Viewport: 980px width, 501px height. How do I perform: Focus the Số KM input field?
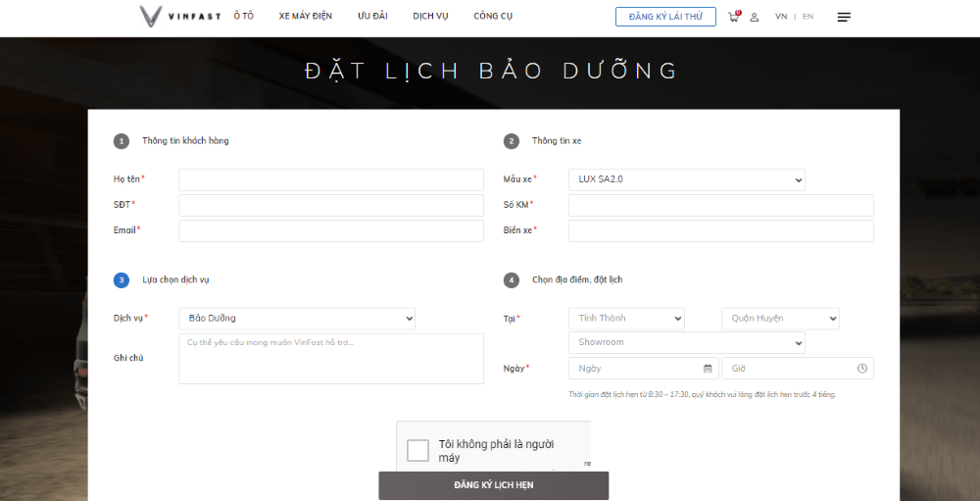[721, 205]
